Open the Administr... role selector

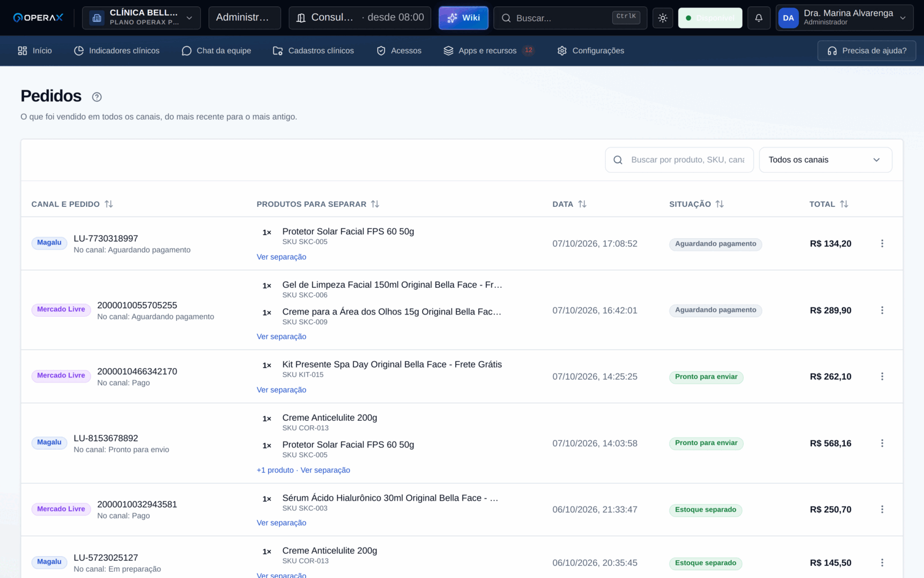pyautogui.click(x=244, y=18)
